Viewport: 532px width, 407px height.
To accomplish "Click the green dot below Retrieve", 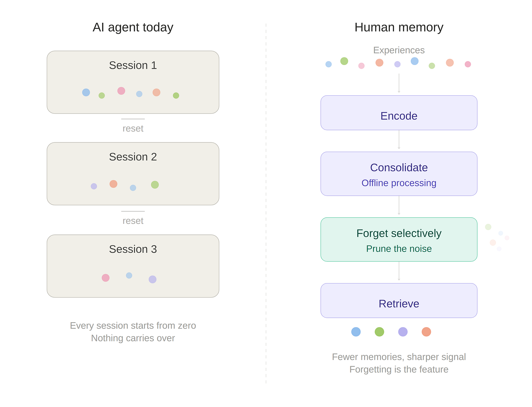I will [379, 332].
